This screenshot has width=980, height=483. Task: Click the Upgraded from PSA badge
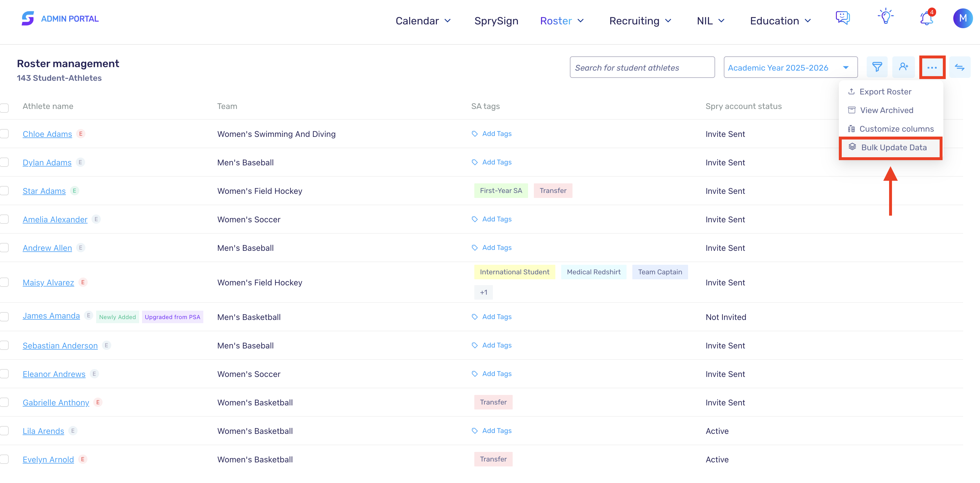pyautogui.click(x=172, y=317)
